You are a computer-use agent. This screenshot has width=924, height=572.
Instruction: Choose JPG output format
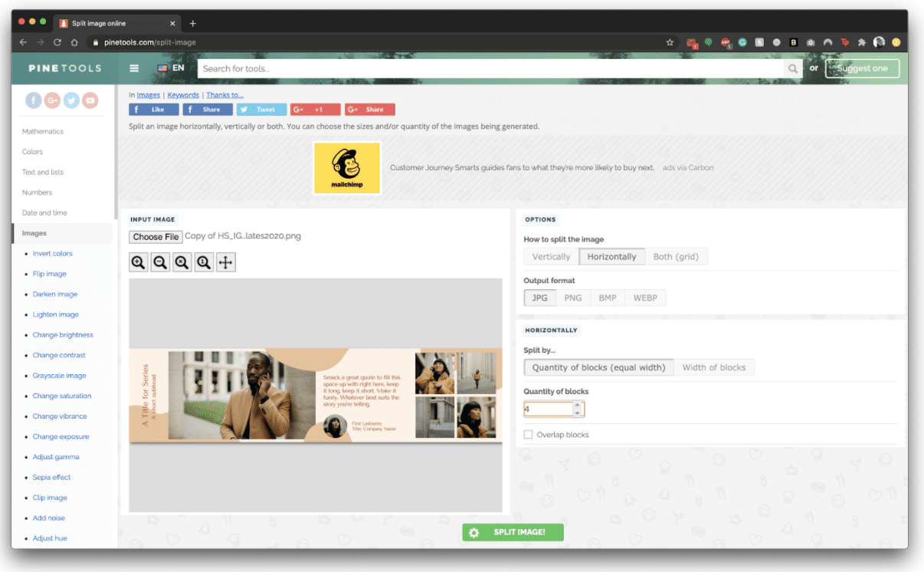tap(540, 298)
